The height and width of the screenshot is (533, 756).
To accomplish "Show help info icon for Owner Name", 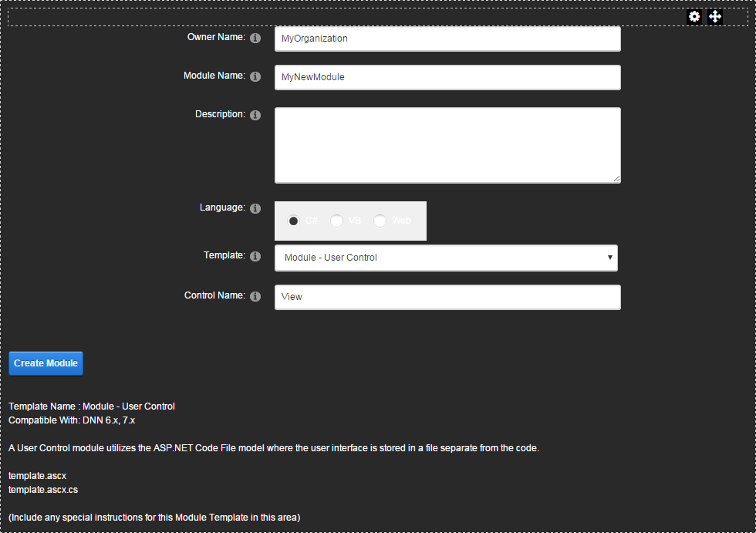I will pos(255,38).
